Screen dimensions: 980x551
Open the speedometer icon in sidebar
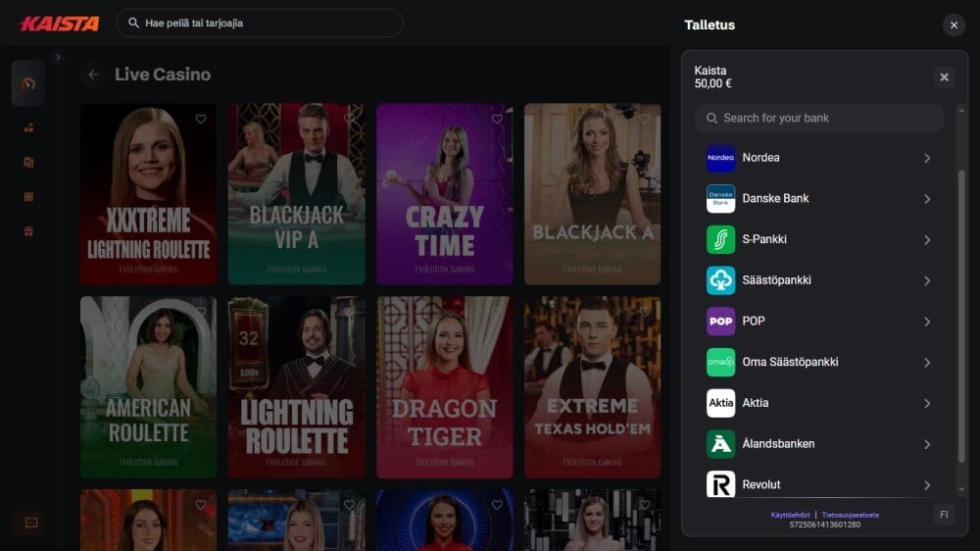[28, 83]
